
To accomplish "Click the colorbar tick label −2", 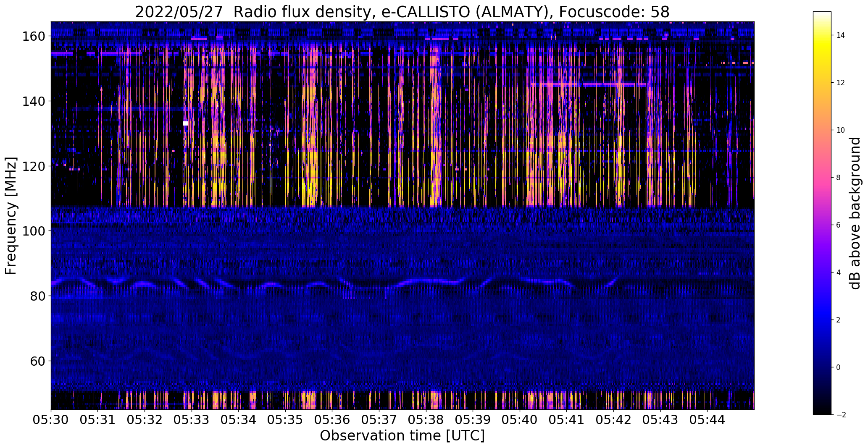I will tap(841, 415).
